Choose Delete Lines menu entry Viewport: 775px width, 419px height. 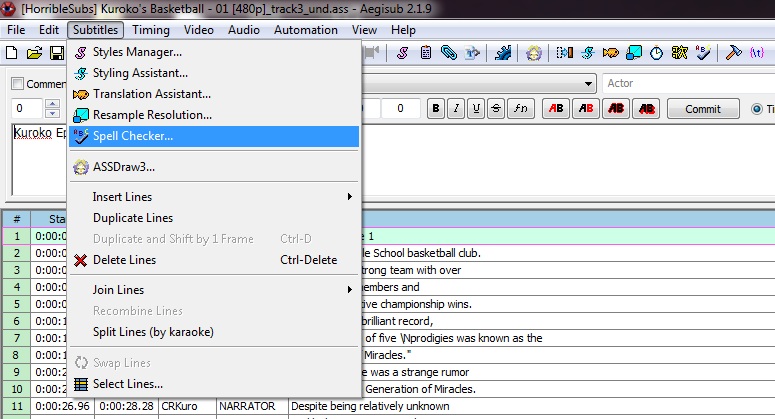pyautogui.click(x=214, y=260)
